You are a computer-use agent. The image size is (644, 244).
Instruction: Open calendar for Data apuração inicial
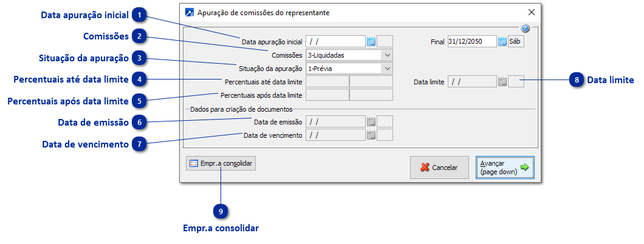coord(371,42)
